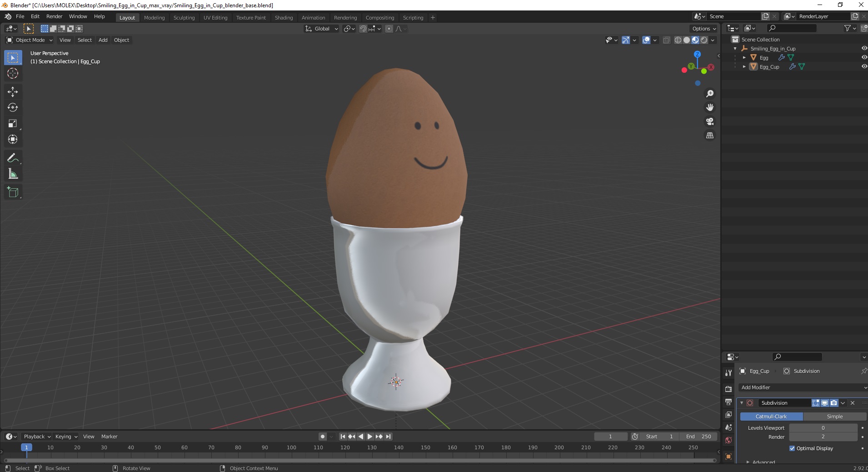The height and width of the screenshot is (472, 868).
Task: Expand the Egg tree item
Action: tap(744, 58)
